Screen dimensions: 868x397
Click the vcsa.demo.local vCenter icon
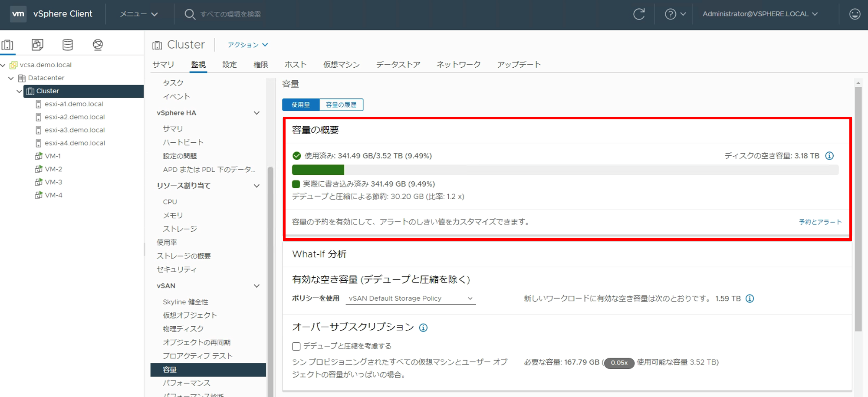13,65
